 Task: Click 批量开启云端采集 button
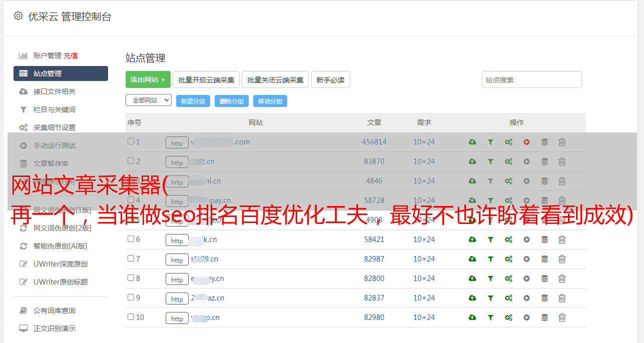206,79
